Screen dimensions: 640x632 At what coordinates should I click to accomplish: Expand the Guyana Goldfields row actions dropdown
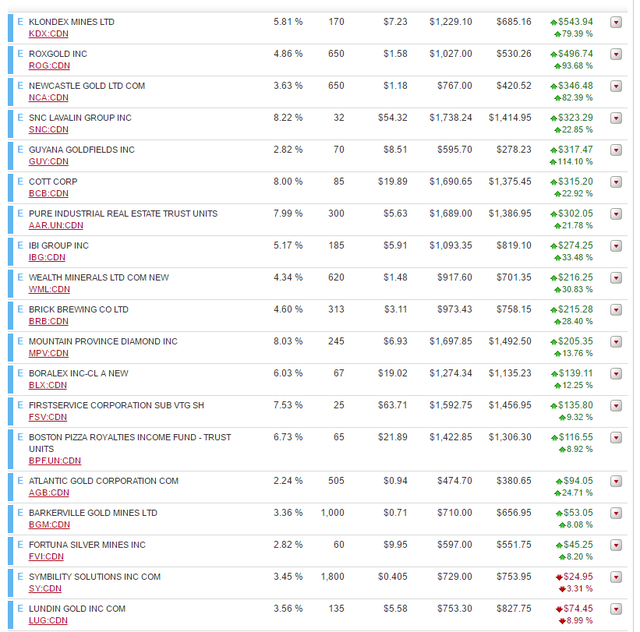pyautogui.click(x=616, y=150)
